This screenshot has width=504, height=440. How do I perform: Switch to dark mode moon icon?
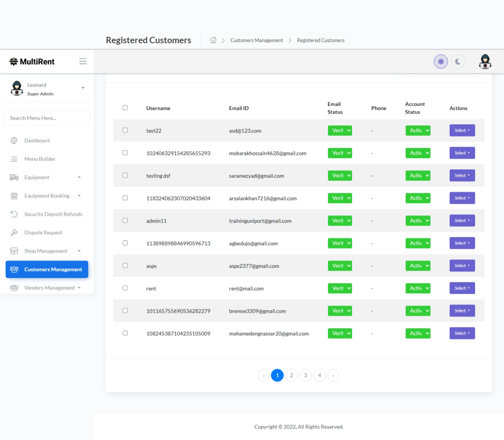point(458,62)
